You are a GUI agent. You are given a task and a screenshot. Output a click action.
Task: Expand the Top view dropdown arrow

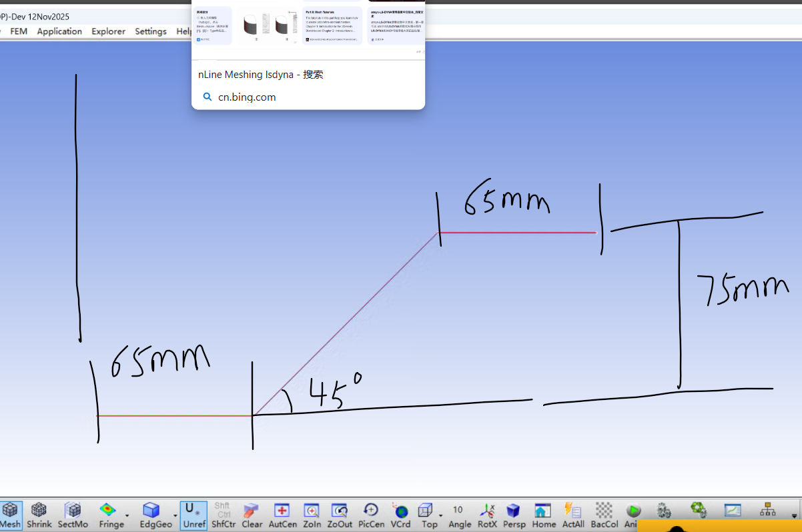[x=441, y=515]
